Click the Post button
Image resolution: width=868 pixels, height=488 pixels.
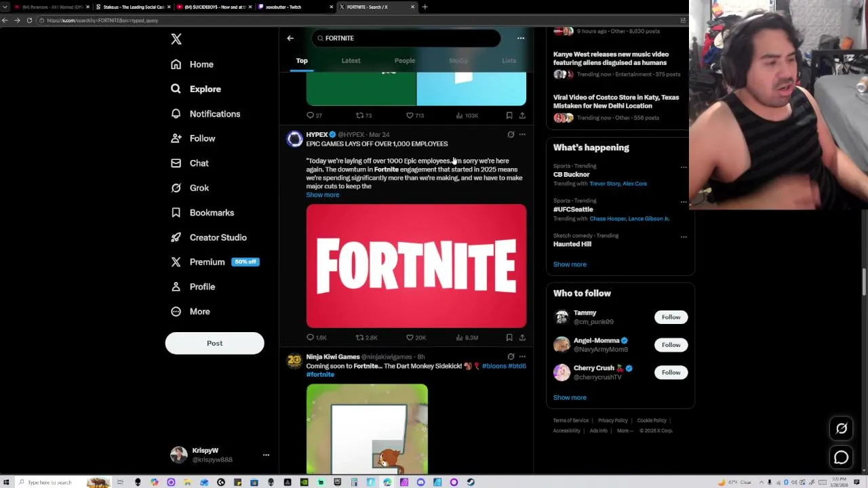click(214, 344)
